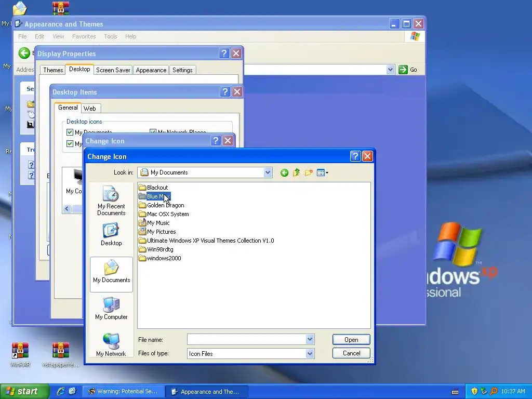Expand the Address bar dropdown in Appearance and Themes
Viewport: 532px width, 399px height.
click(390, 70)
